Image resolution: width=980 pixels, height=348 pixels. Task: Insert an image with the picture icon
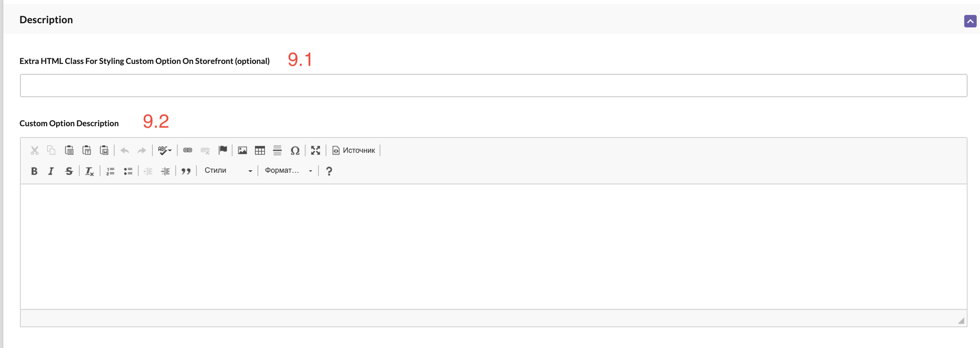(x=243, y=150)
